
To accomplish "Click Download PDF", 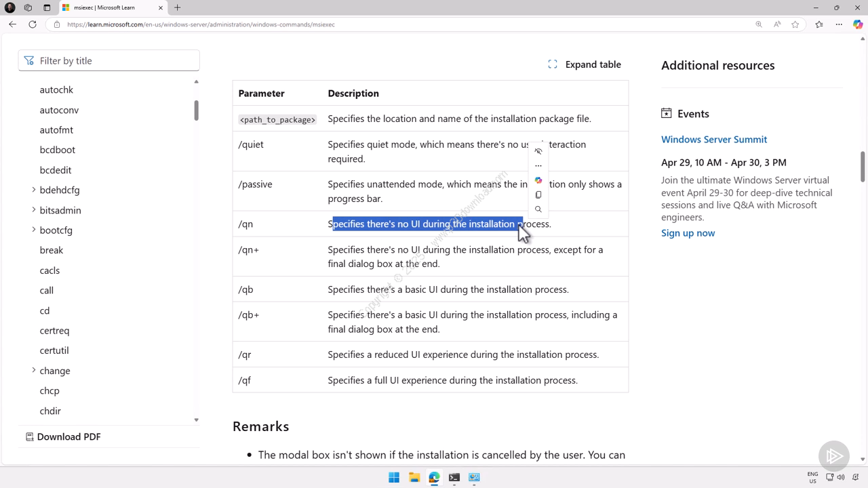I will 63,436.
